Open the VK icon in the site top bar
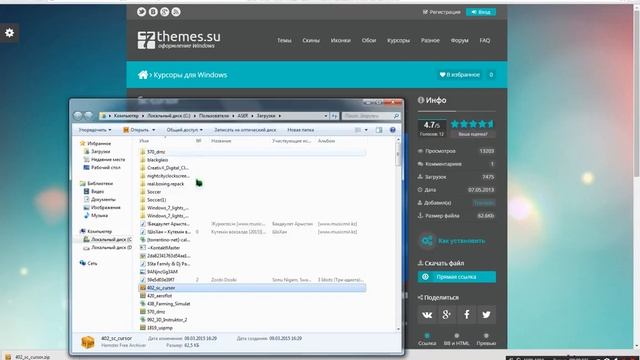The image size is (640, 360). (153, 12)
